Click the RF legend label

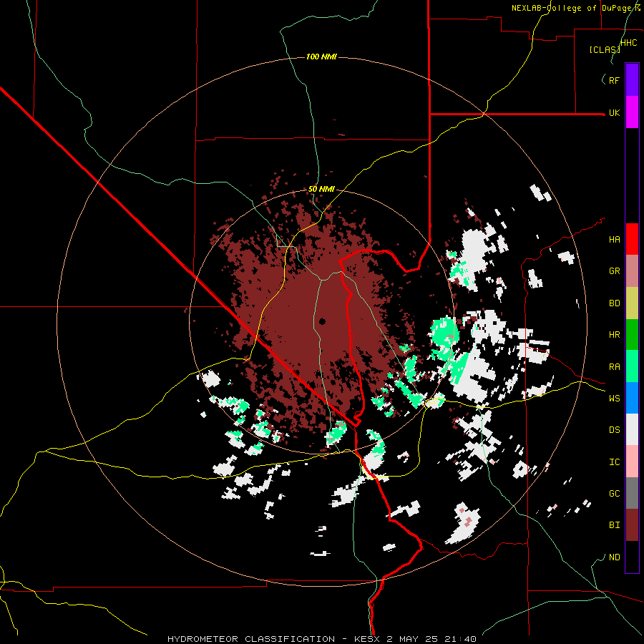tap(614, 80)
